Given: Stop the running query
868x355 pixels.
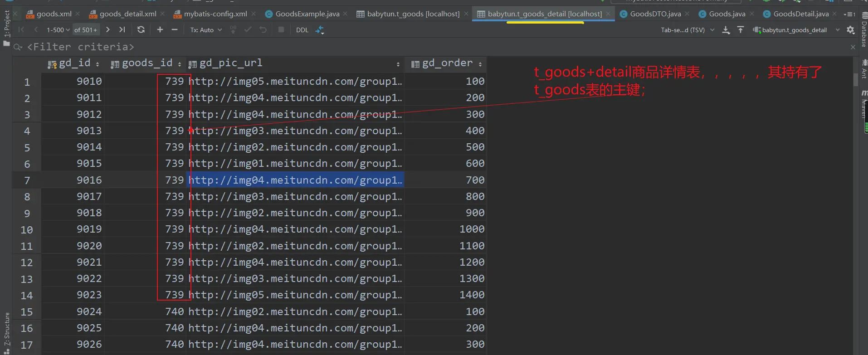Looking at the screenshot, I should (x=281, y=30).
